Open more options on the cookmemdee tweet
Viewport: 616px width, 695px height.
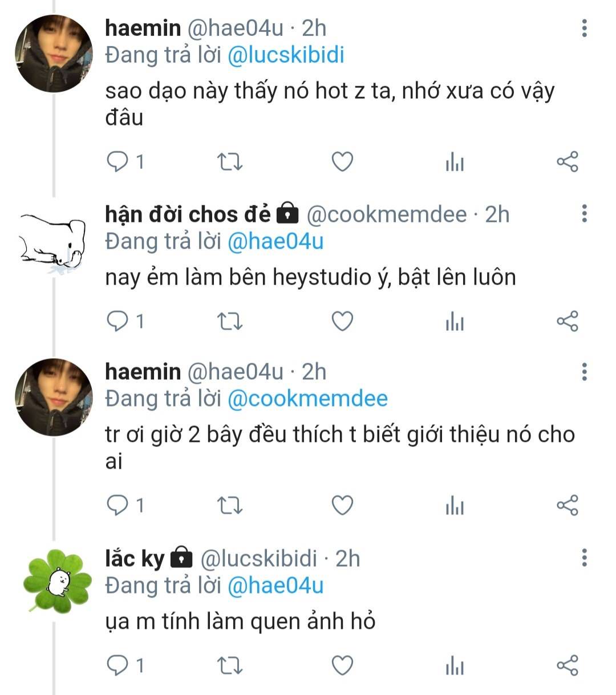(x=584, y=214)
